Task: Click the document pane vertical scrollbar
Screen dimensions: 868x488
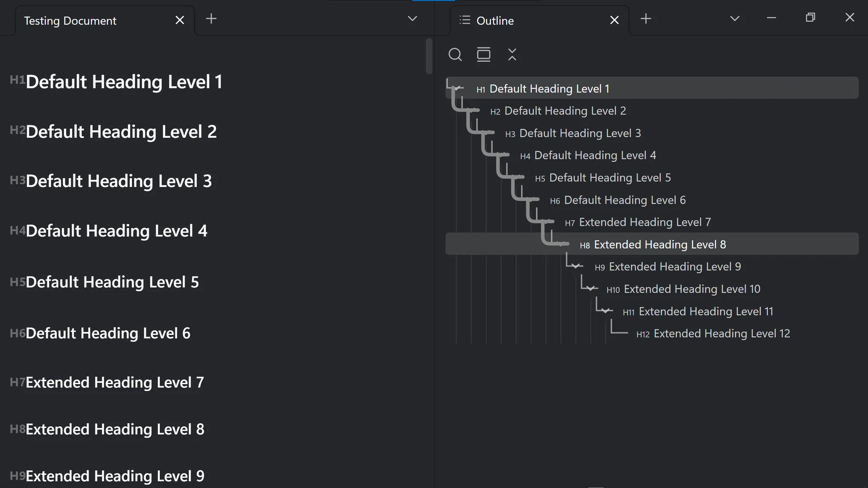Action: [429, 56]
